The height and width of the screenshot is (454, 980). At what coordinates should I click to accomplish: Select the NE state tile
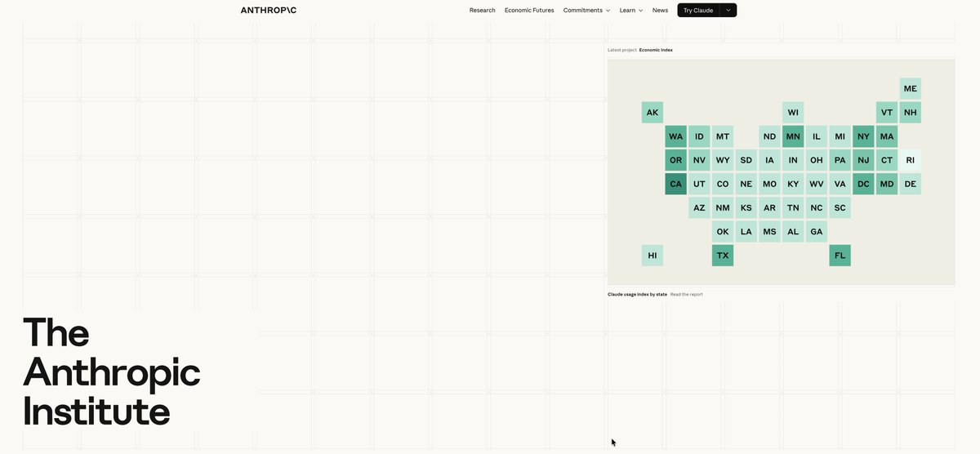click(x=746, y=184)
